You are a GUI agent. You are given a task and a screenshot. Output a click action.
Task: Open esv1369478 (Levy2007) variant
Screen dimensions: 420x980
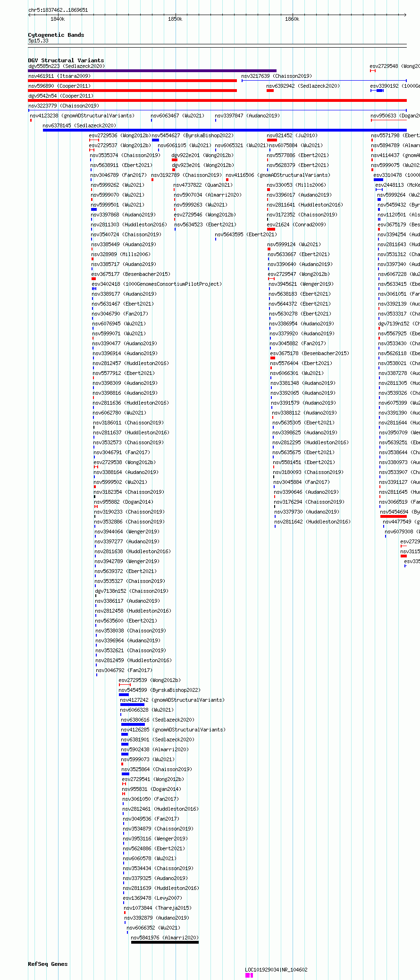click(152, 898)
